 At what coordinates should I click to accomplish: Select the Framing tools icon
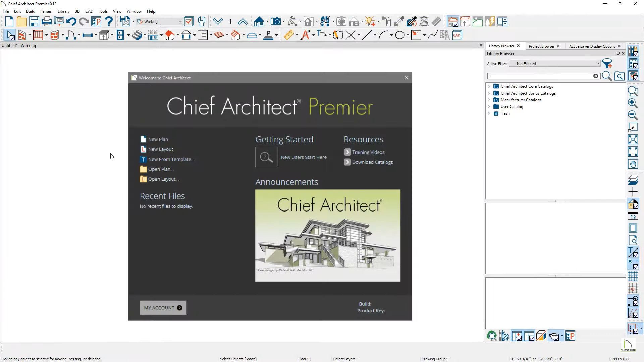point(203,35)
